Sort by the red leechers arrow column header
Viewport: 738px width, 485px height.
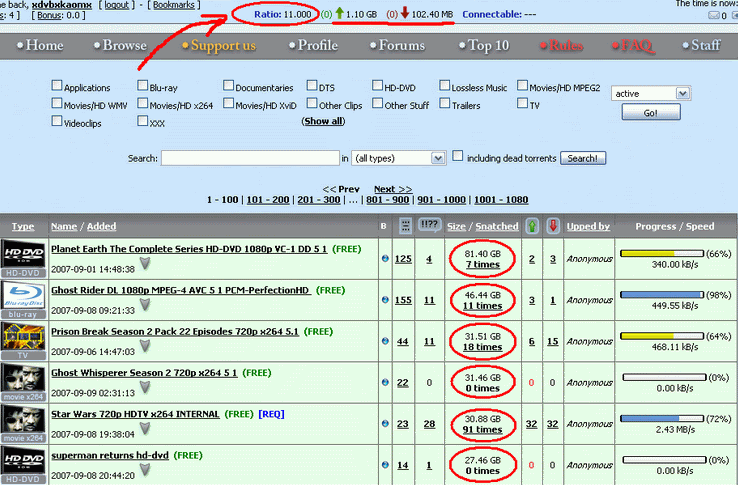pos(552,227)
